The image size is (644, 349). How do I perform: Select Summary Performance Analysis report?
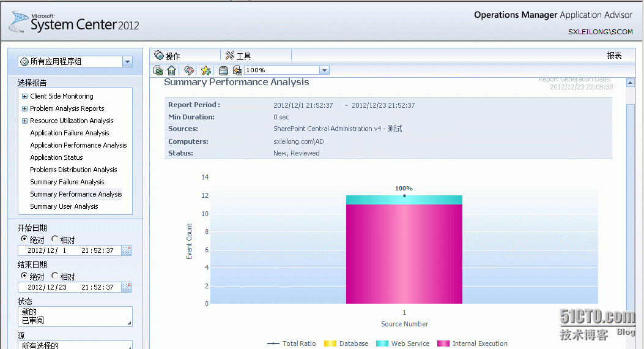point(76,194)
